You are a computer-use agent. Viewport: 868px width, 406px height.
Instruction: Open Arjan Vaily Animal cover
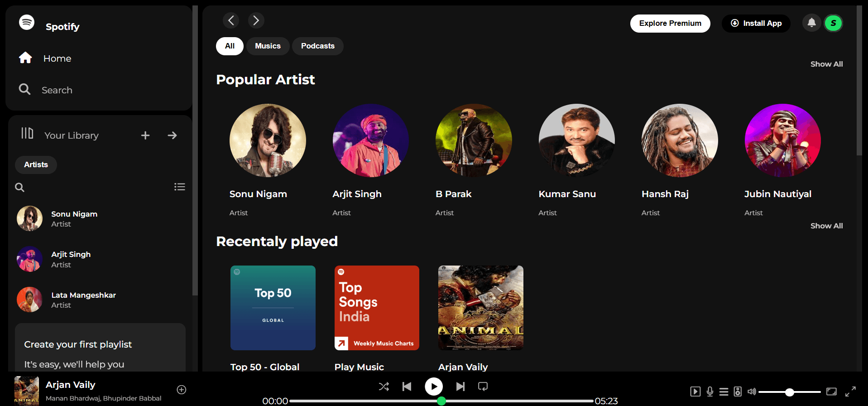pos(481,308)
